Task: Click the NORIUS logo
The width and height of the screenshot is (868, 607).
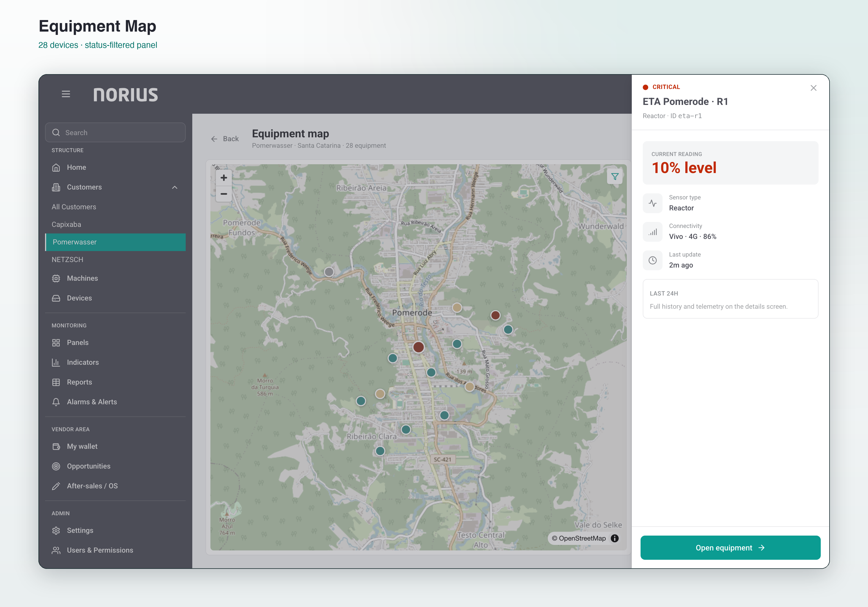Action: point(126,94)
